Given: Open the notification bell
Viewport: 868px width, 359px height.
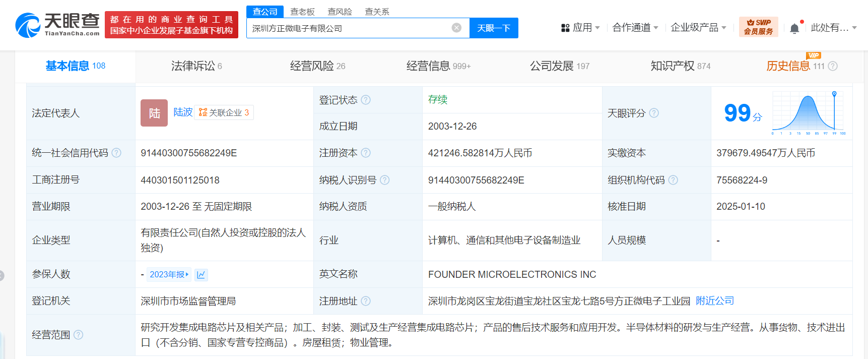Looking at the screenshot, I should tap(794, 28).
